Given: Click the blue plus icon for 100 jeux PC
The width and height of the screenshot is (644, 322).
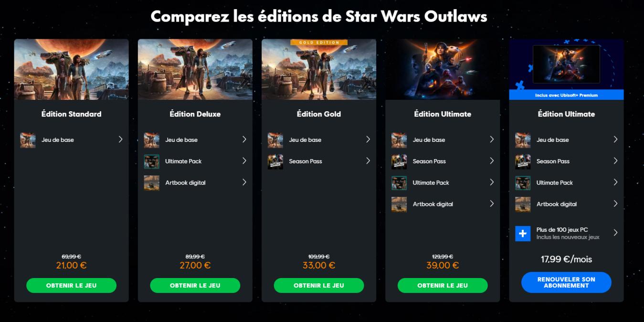Looking at the screenshot, I should (523, 234).
